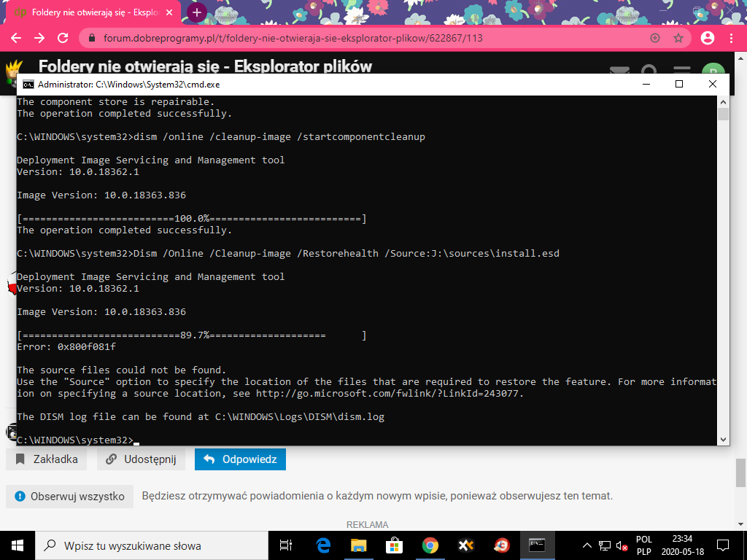Open the cmd.exe window system menu icon

28,84
